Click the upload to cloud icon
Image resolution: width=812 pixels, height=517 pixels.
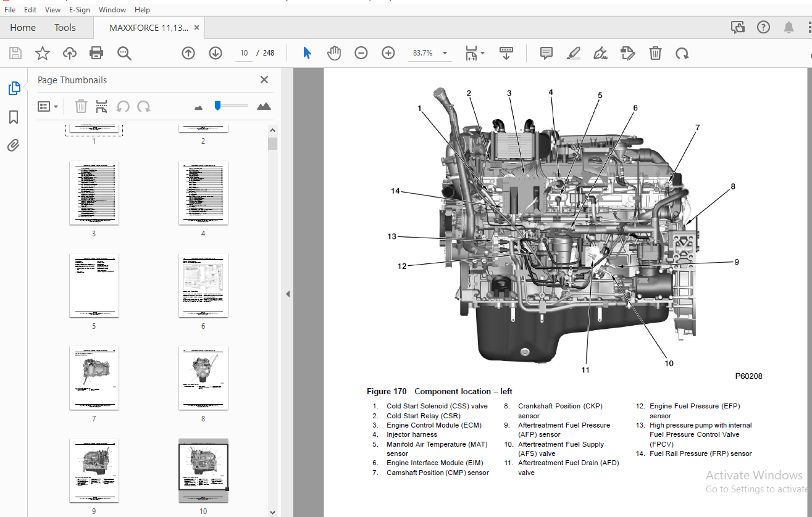pyautogui.click(x=70, y=53)
